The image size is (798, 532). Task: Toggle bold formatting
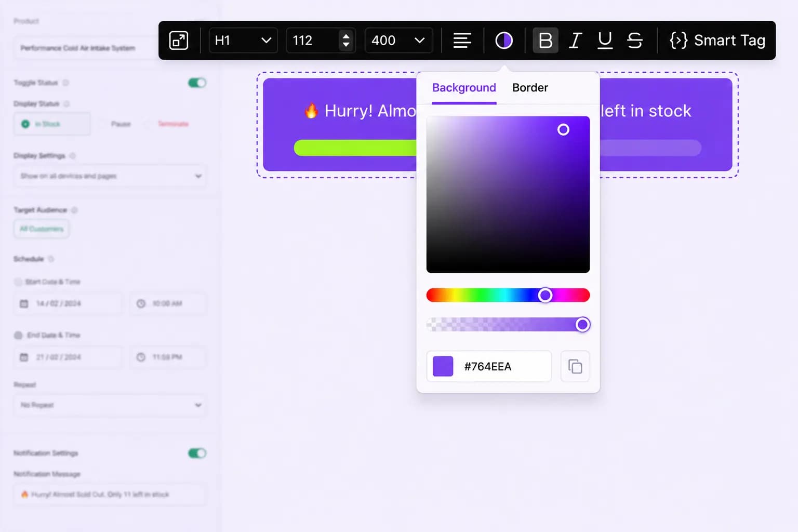(546, 41)
